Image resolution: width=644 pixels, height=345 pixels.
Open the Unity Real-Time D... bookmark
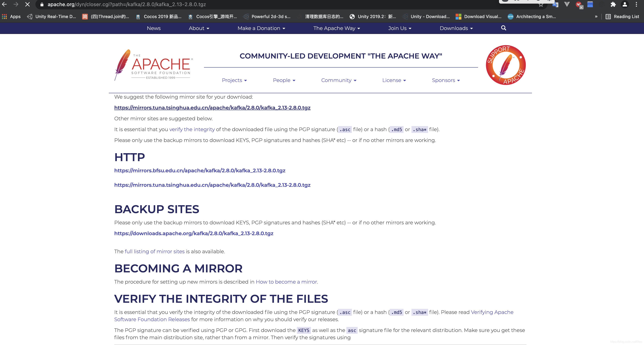click(52, 16)
